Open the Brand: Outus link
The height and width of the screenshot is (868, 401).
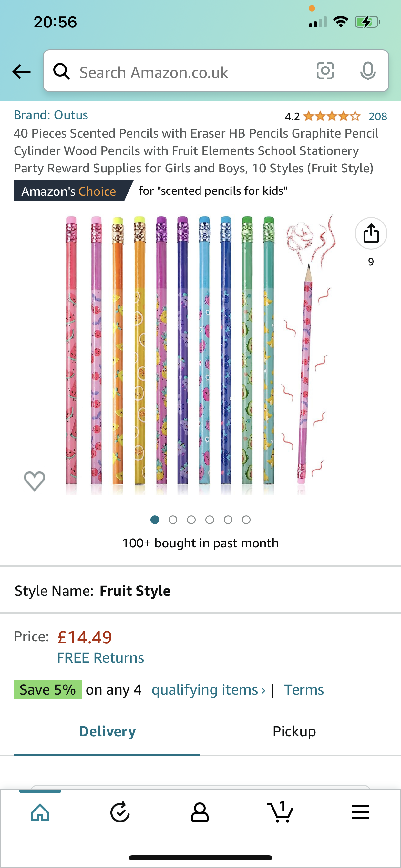click(x=51, y=115)
